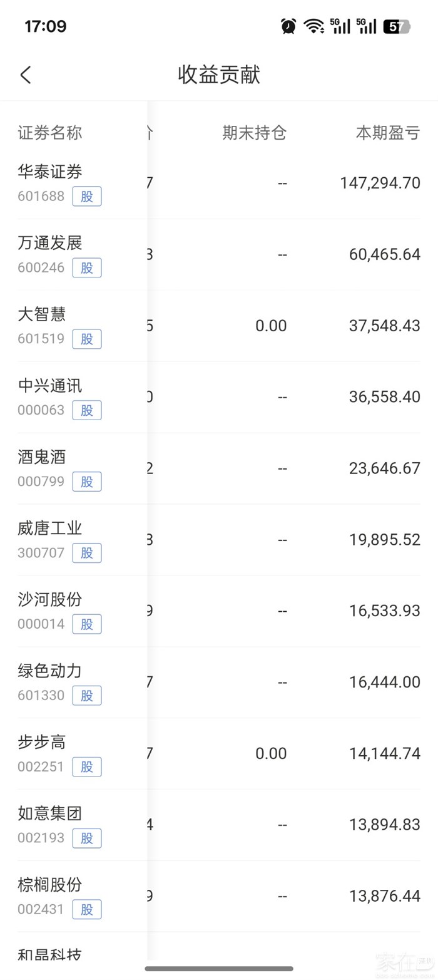This screenshot has width=438, height=980.
Task: Select 沙河股份 stock name
Action: click(x=50, y=600)
